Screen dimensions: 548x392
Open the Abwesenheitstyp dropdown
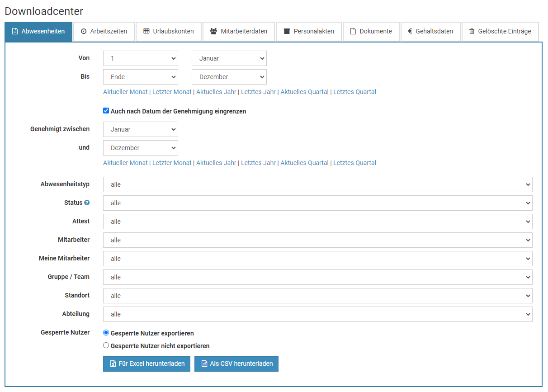tap(317, 184)
